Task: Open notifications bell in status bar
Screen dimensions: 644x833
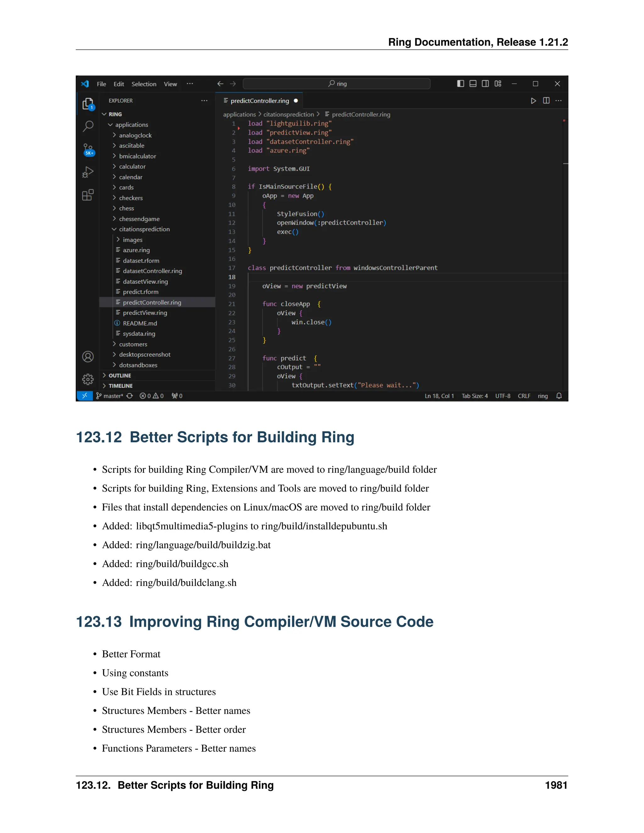Action: tap(559, 396)
